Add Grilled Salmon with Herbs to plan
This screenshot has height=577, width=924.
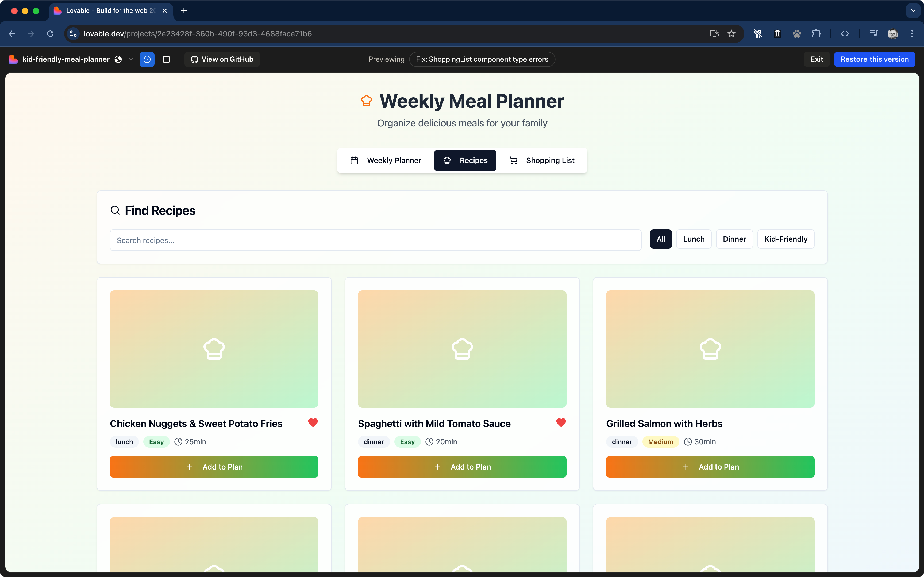pyautogui.click(x=710, y=467)
